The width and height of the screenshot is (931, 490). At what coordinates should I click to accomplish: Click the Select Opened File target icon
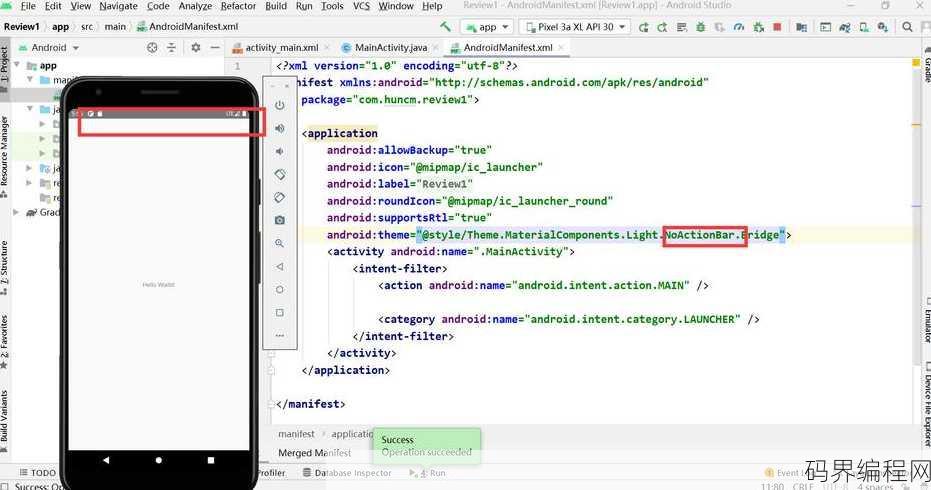(x=152, y=48)
